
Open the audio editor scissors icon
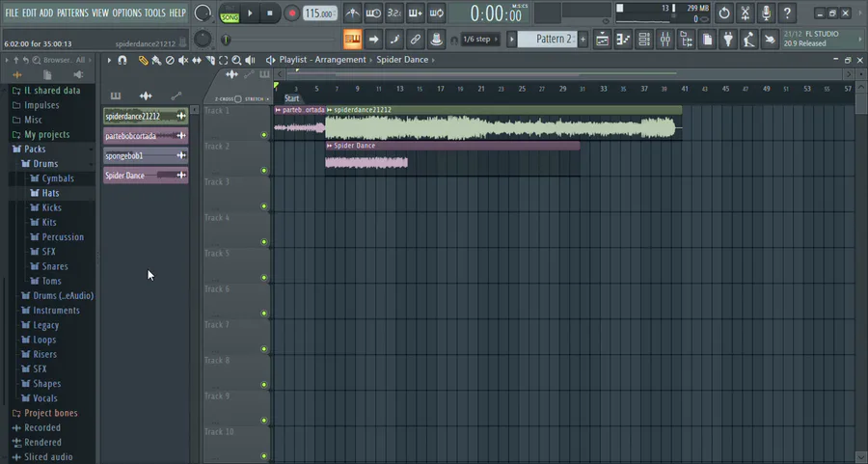tap(746, 14)
